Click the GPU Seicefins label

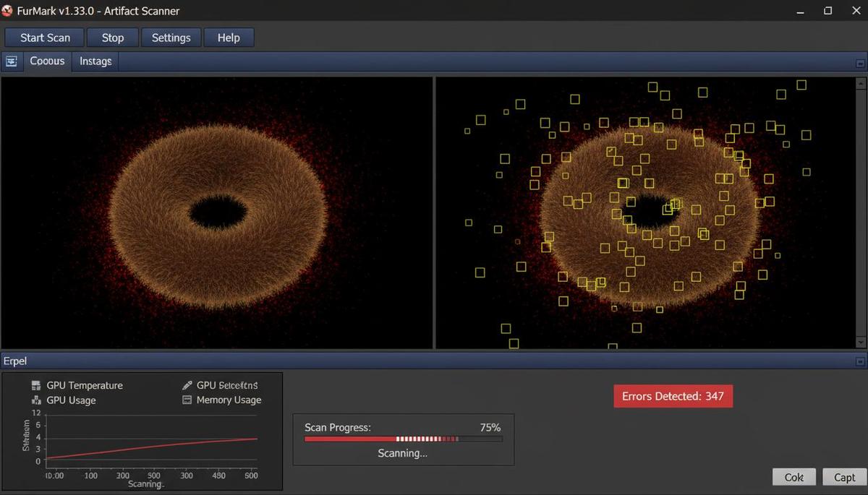point(227,385)
